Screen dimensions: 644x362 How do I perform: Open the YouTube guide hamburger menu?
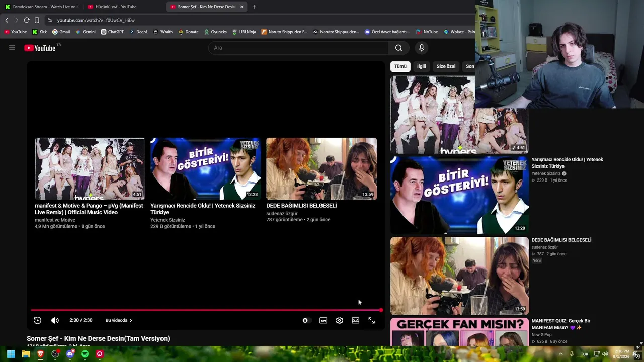click(12, 48)
